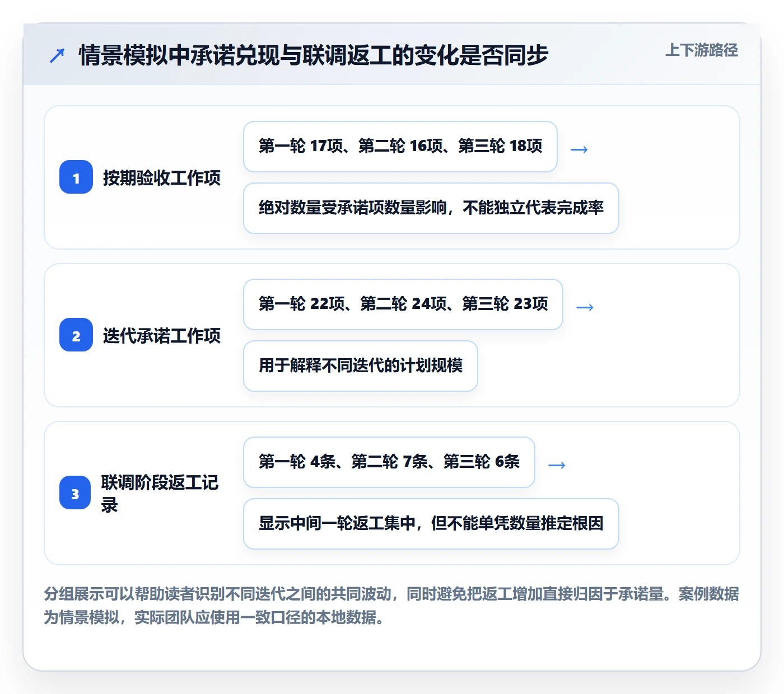Click the footer paragraph starting with 分组展示可以帮助读者
The width and height of the screenshot is (784, 694).
(x=391, y=606)
